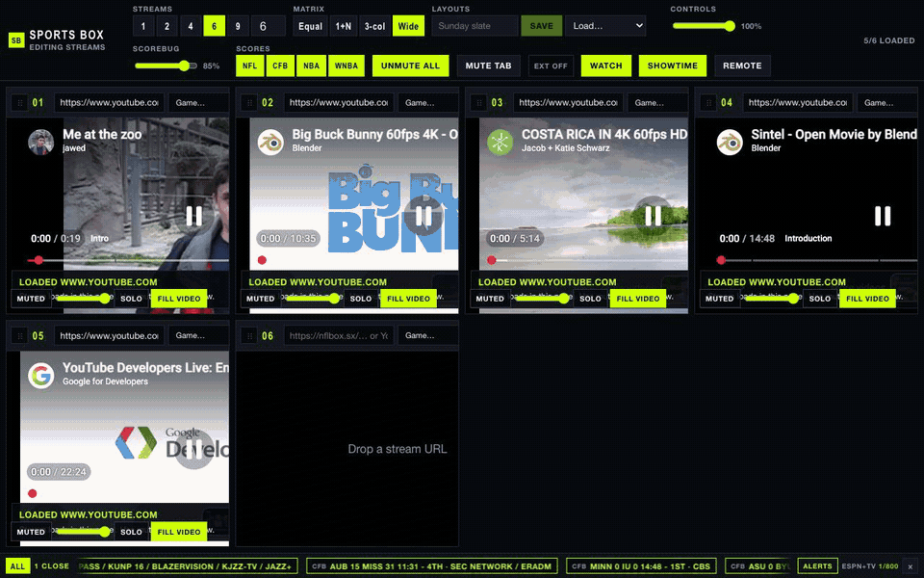Click AUB 15 MISS 31 score ticker item
This screenshot has width=924, height=578.
432,566
